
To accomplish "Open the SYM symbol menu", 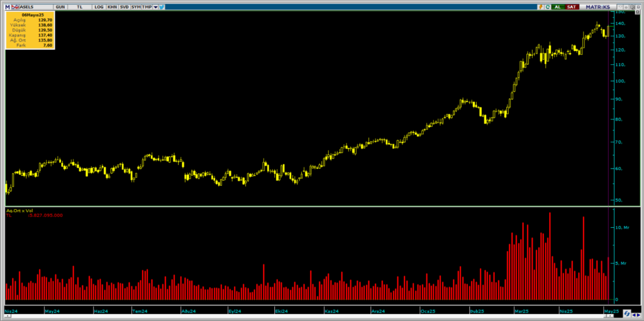I will 136,6.
